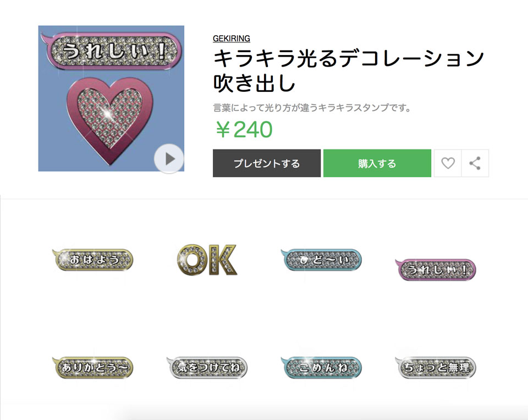The width and height of the screenshot is (528, 420).
Task: Select the gold ありがとう〜 sticker
Action: (x=93, y=367)
